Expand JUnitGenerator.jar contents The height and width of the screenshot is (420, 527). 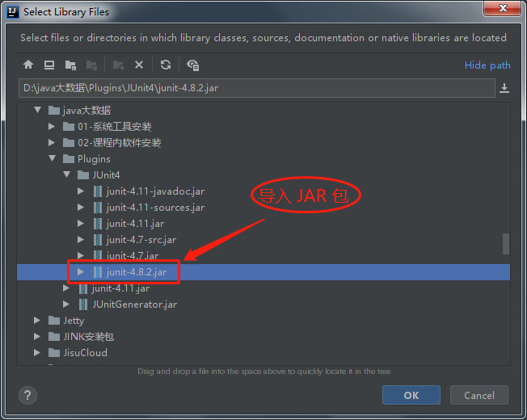[x=66, y=304]
